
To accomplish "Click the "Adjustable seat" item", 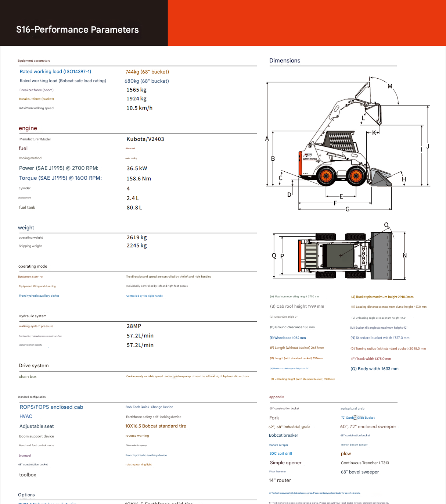I will pos(37,426).
